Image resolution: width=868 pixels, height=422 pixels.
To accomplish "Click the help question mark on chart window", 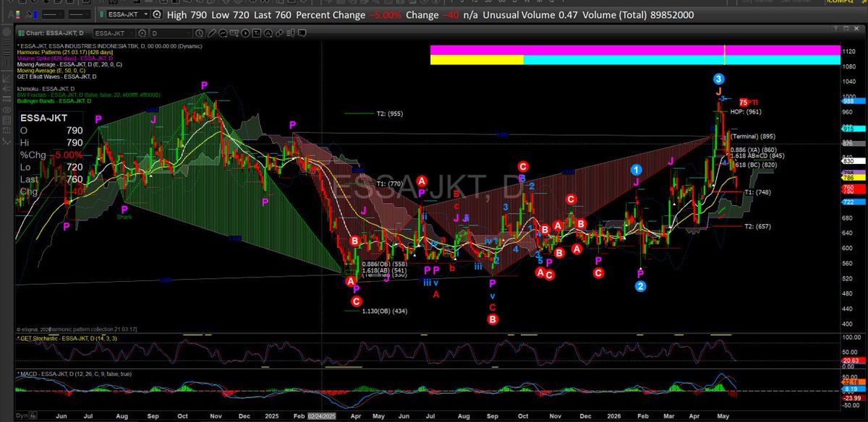I will pos(835,28).
